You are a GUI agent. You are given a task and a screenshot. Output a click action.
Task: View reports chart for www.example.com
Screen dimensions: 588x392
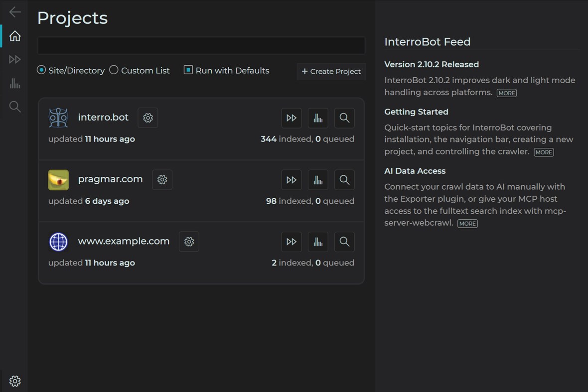pyautogui.click(x=318, y=242)
